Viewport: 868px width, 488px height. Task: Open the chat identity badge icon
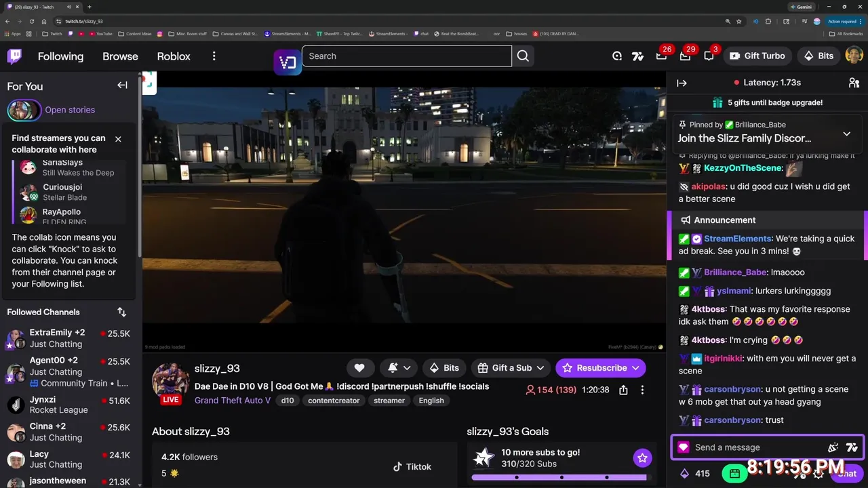(x=683, y=447)
